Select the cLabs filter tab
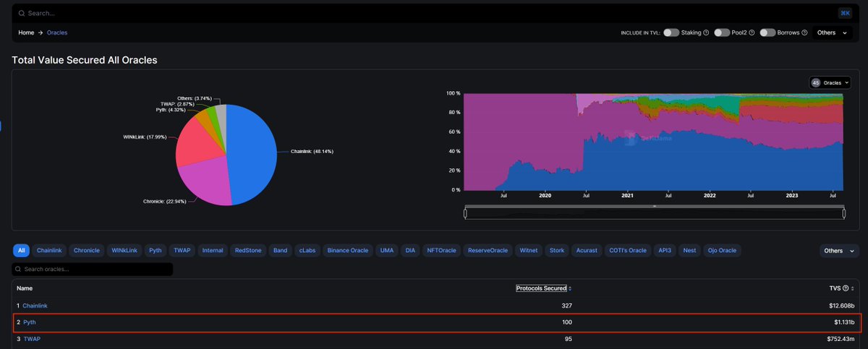This screenshot has width=868, height=349. point(307,251)
